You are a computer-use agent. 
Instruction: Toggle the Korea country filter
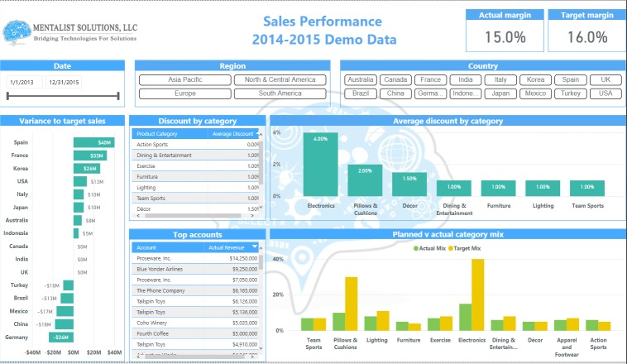point(536,80)
